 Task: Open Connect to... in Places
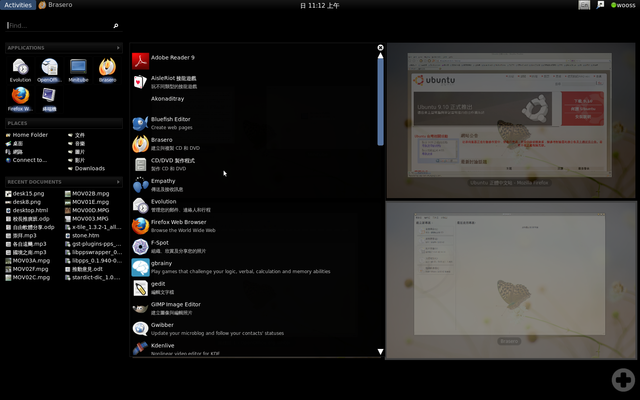click(26, 160)
